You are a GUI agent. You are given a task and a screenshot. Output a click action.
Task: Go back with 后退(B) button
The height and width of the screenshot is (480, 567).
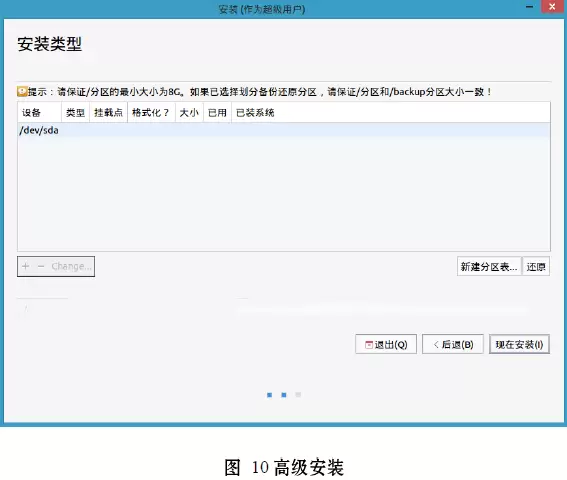[453, 344]
